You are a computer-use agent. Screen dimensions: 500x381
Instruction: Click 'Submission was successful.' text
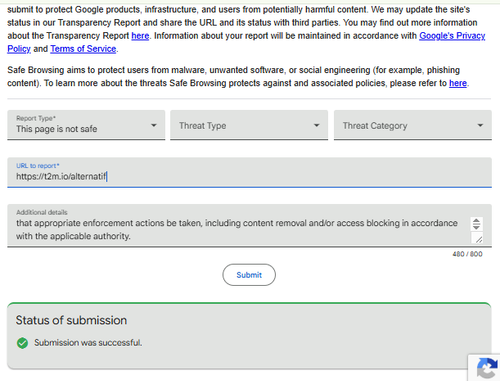click(x=88, y=343)
